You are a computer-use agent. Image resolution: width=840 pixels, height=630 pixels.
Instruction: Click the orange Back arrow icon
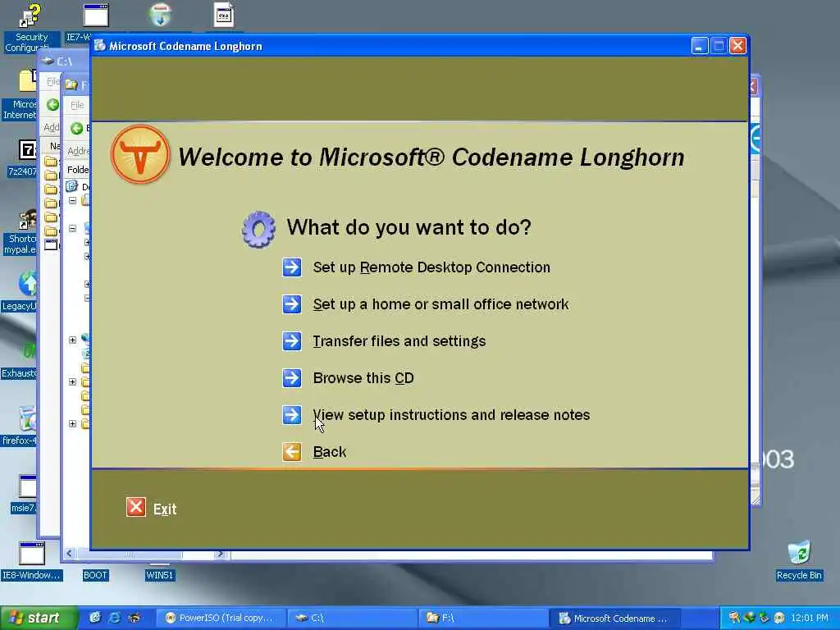(292, 452)
